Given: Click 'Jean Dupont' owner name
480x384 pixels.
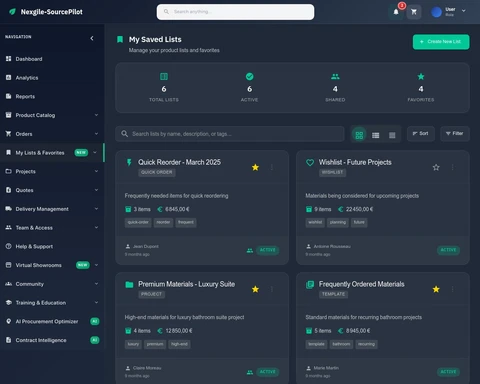Looking at the screenshot, I should 146,247.
